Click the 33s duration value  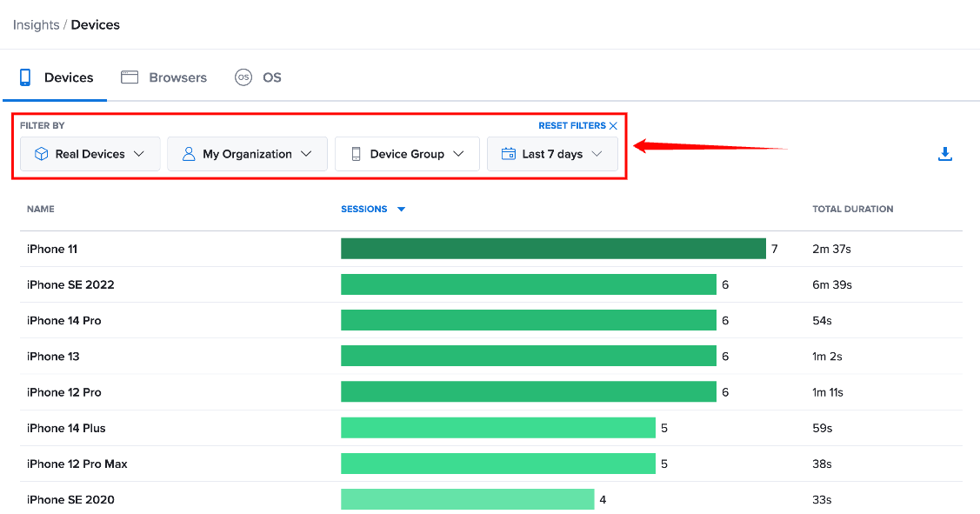[822, 499]
